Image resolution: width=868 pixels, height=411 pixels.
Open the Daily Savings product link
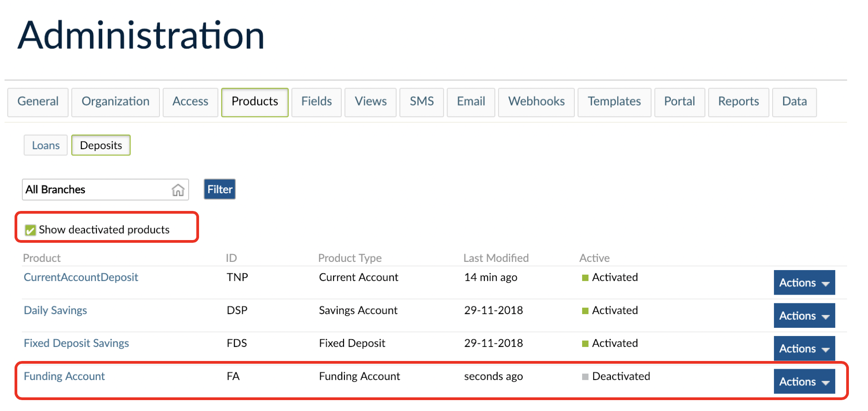click(55, 311)
